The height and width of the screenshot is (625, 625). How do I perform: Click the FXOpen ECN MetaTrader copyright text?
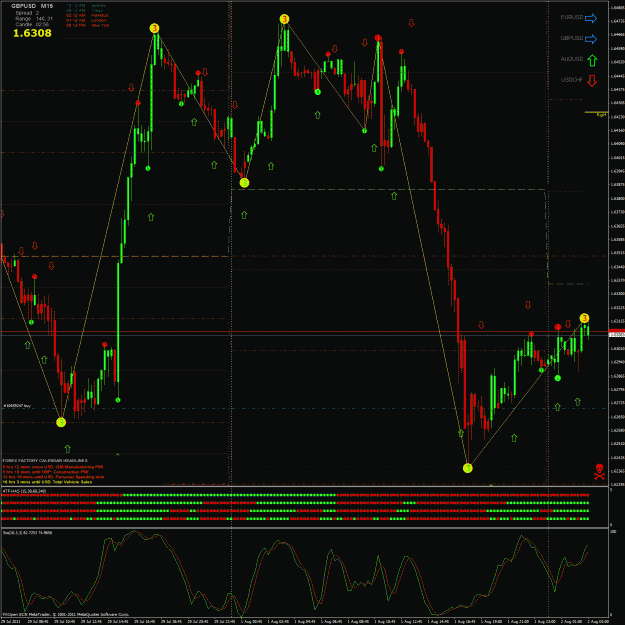pos(67,615)
